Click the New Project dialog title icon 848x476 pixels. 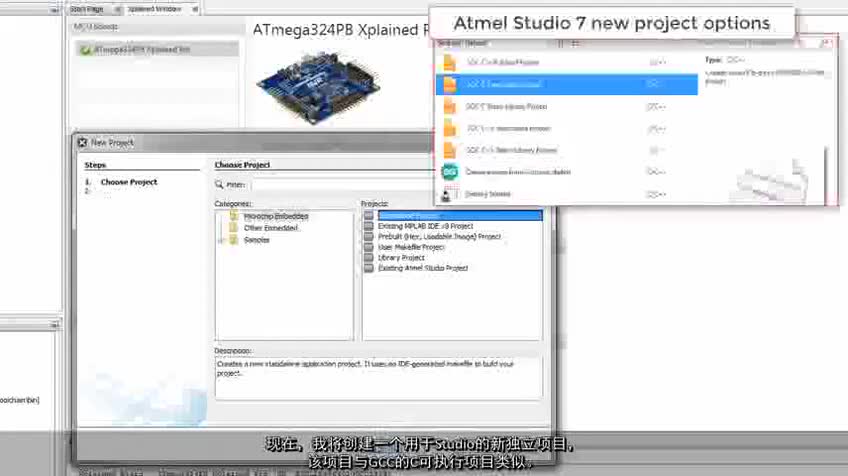point(82,143)
